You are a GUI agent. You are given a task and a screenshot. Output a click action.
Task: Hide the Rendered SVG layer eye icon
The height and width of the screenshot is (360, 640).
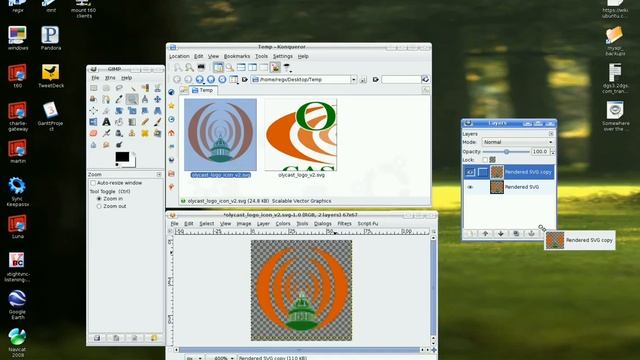coord(470,187)
